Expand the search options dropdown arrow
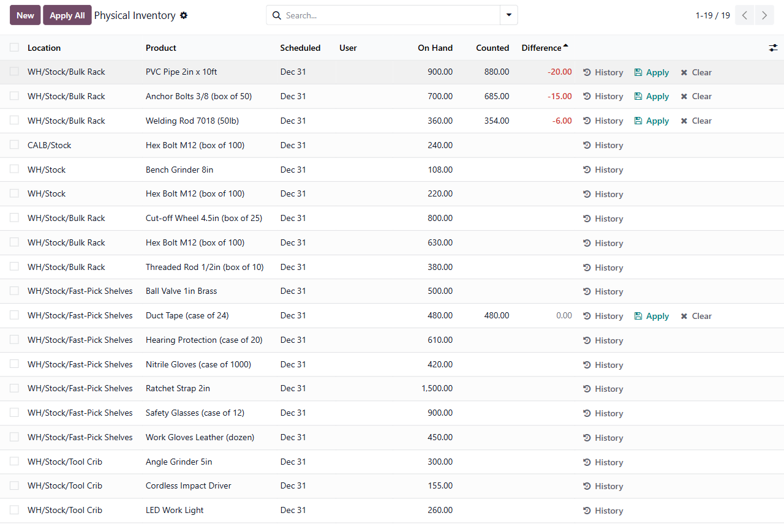 508,15
